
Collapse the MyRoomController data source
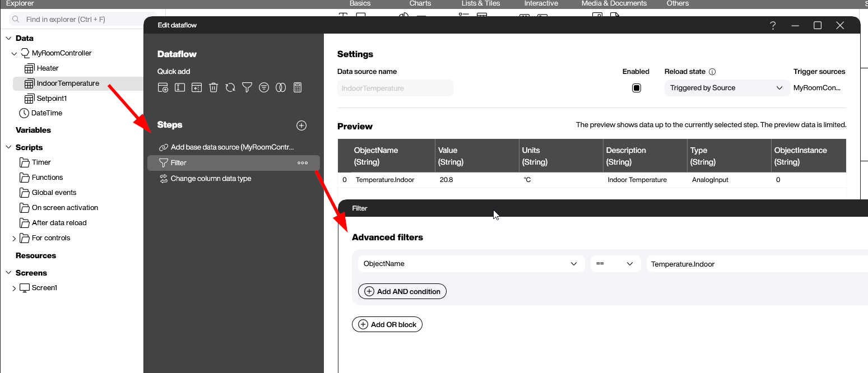[x=13, y=53]
